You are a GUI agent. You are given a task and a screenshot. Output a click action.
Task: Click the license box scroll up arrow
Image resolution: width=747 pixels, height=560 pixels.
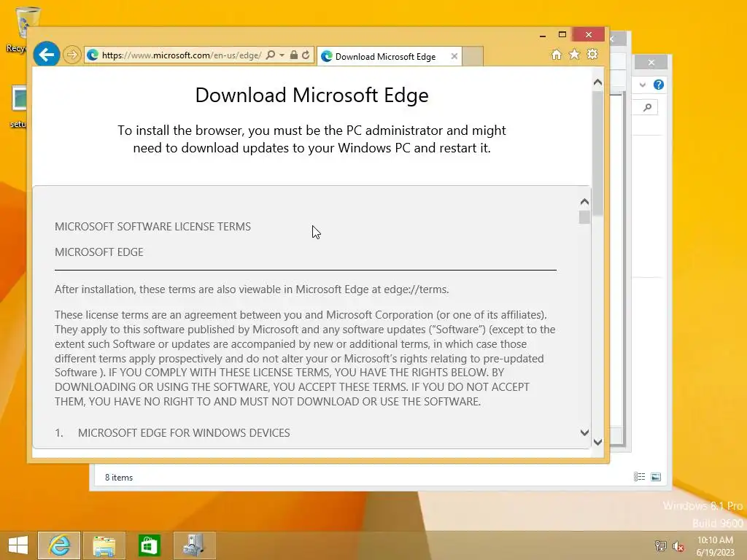pos(584,202)
